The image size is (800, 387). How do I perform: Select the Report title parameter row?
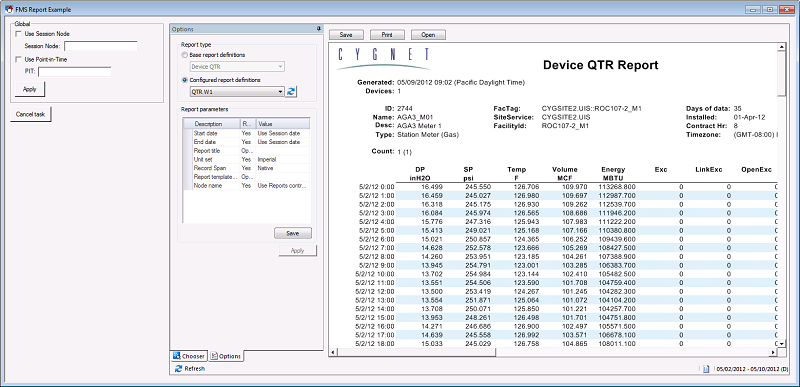click(x=246, y=150)
